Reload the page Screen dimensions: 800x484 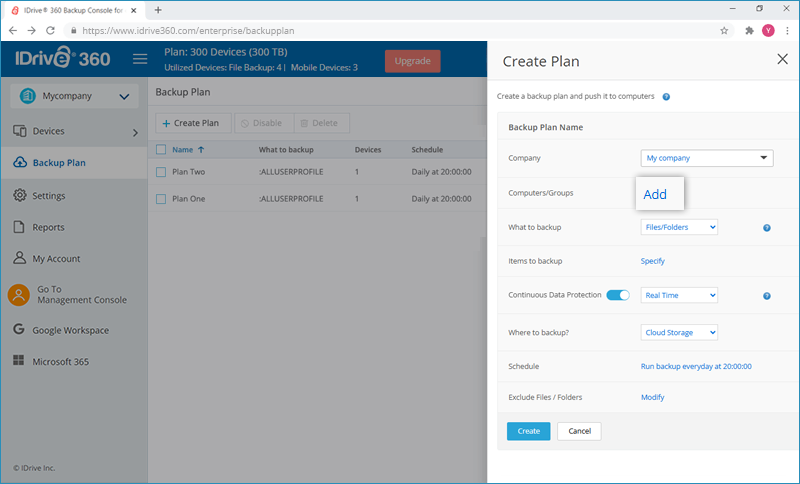pos(50,31)
